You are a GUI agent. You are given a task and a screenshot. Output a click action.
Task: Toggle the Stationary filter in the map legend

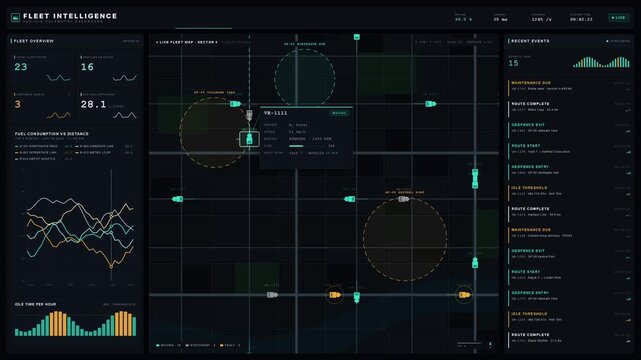pos(200,345)
